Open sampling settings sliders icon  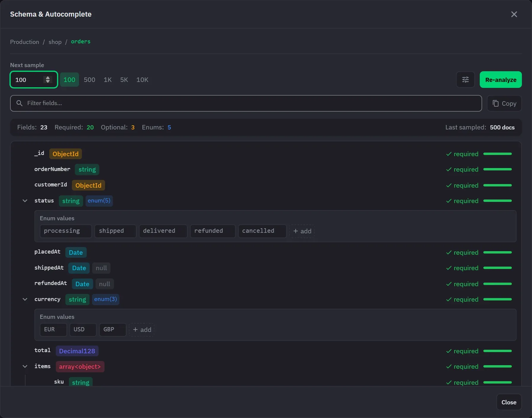(x=465, y=80)
